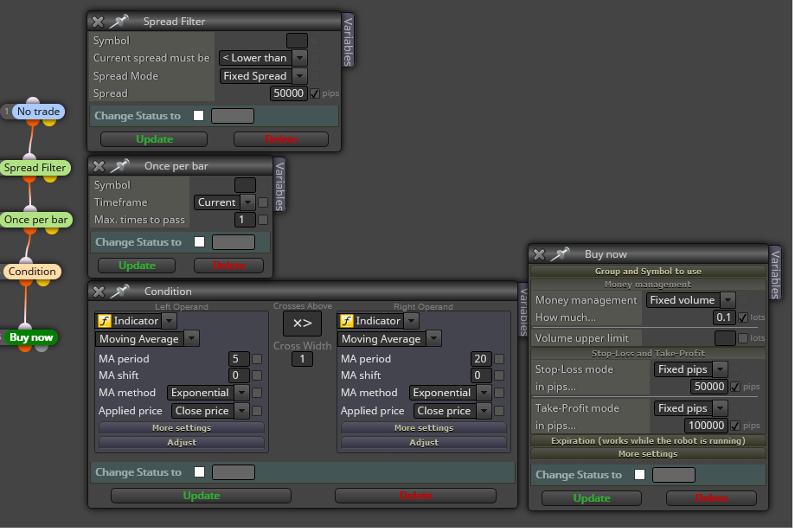Close the Spread Filter panel with X icon
The image size is (795, 532).
(98, 22)
